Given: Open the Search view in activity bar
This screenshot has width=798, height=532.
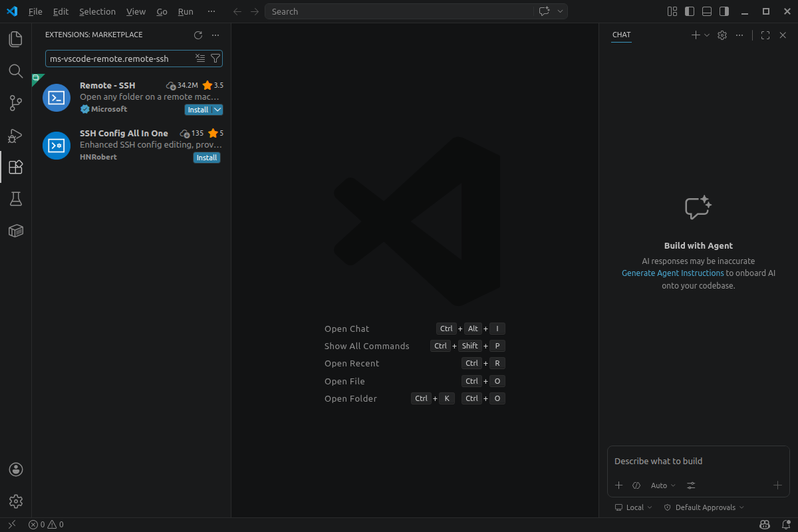Looking at the screenshot, I should click(x=16, y=70).
